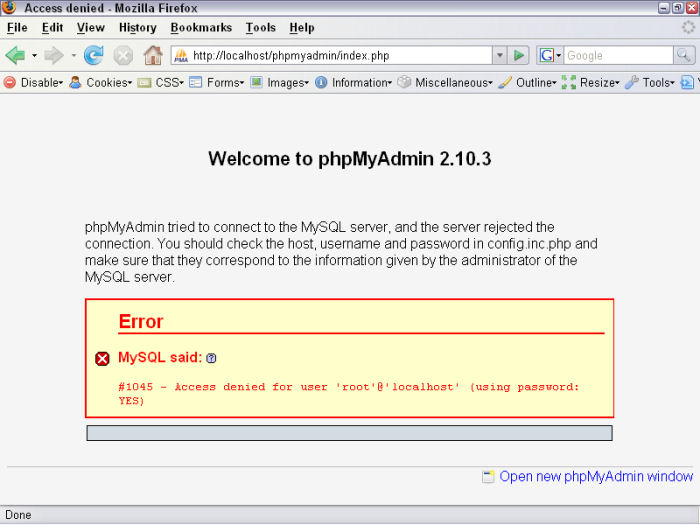This screenshot has height=525, width=700.
Task: Open the CSS toolbar menu
Action: (x=161, y=83)
